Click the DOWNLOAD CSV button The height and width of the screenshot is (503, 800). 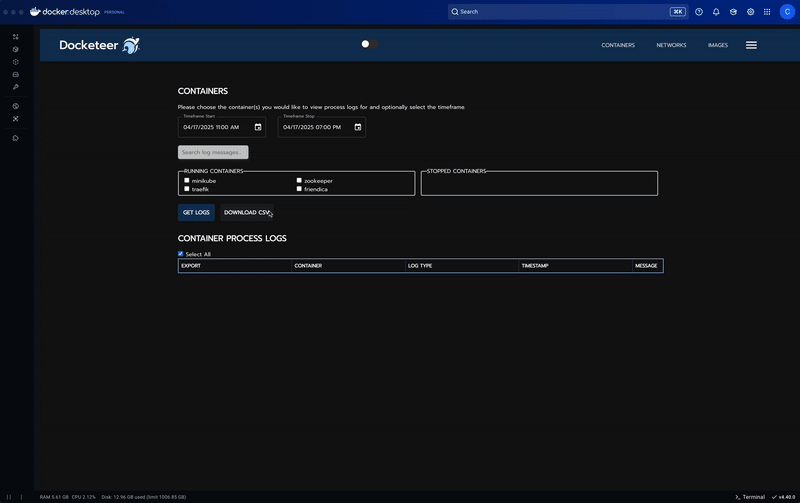tap(247, 212)
